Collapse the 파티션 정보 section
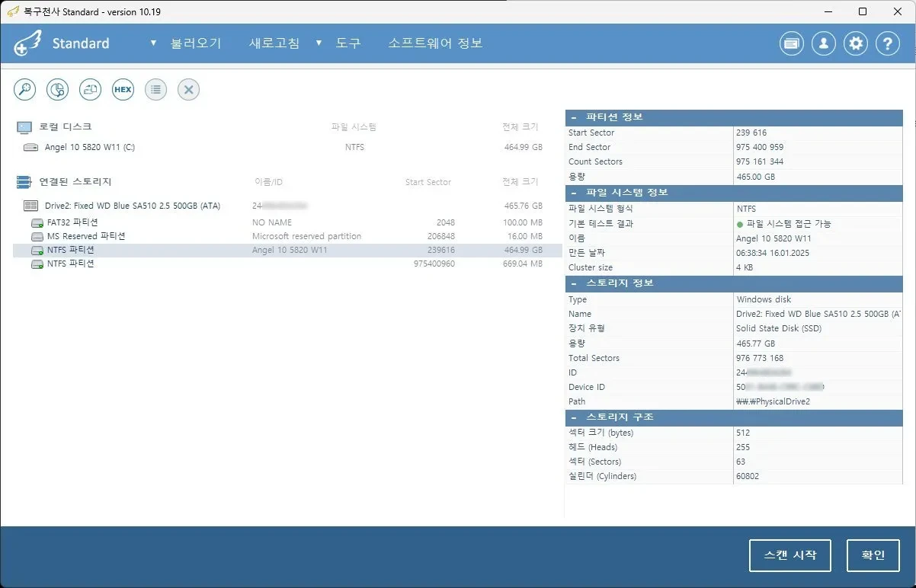Image resolution: width=916 pixels, height=588 pixels. pos(573,118)
